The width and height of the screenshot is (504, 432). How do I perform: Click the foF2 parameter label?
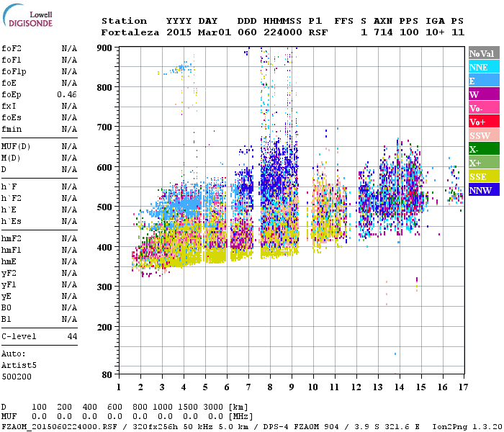tap(12, 48)
